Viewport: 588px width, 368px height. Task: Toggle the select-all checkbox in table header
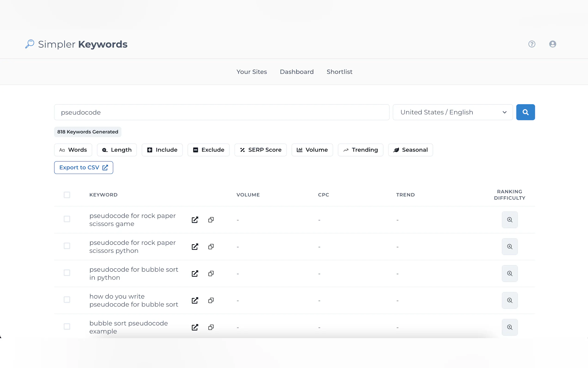click(x=67, y=195)
